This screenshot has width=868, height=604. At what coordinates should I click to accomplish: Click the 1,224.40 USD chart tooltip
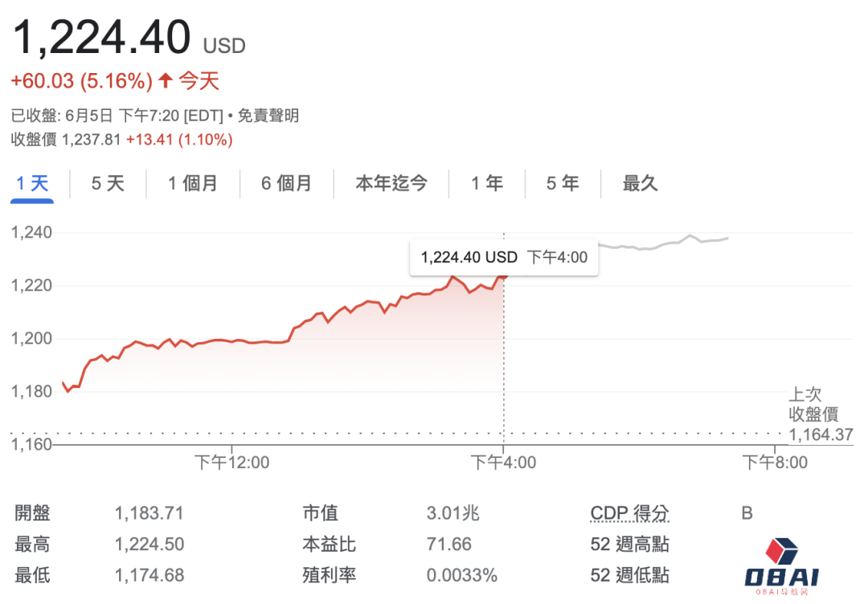[504, 258]
